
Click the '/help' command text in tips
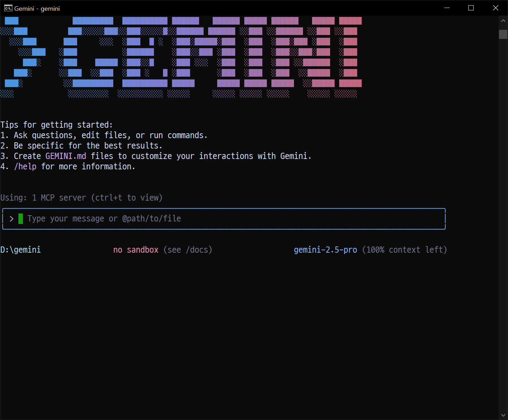[x=25, y=167]
